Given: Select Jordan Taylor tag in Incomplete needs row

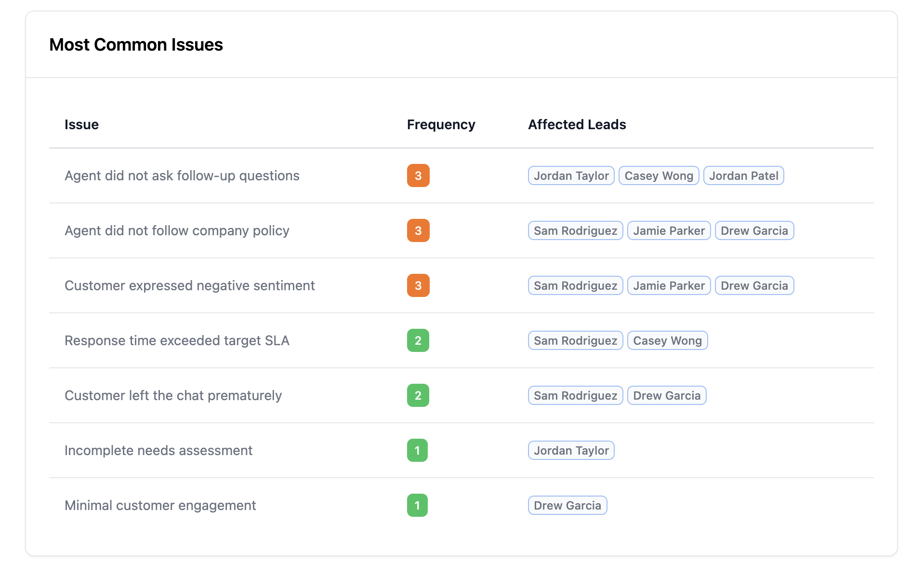Looking at the screenshot, I should (x=571, y=451).
